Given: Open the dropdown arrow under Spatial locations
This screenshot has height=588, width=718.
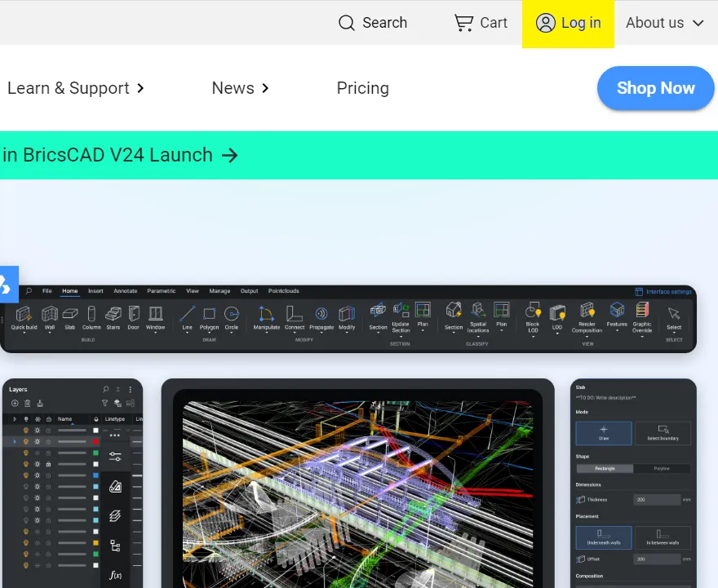Looking at the screenshot, I should [478, 337].
